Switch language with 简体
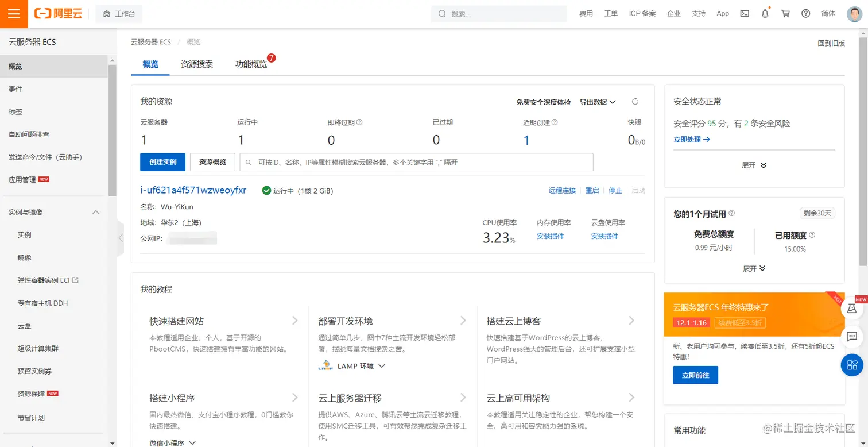Viewport: 868px width, 447px height. tap(828, 14)
